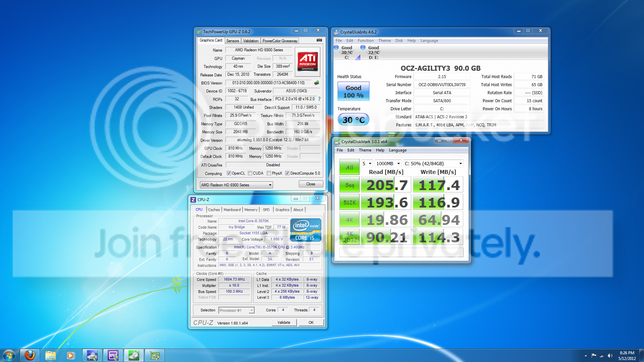
Task: Switch to the Mainboard tab in CPU-Z
Action: click(232, 210)
